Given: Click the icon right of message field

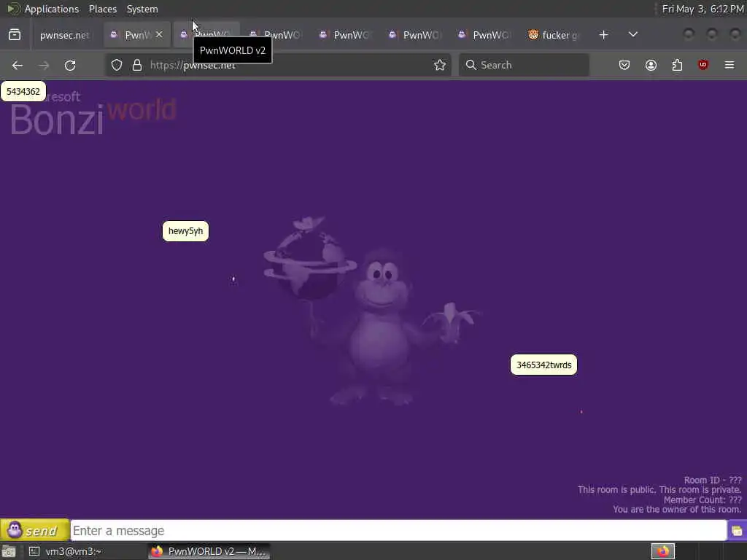Looking at the screenshot, I should pyautogui.click(x=737, y=531).
